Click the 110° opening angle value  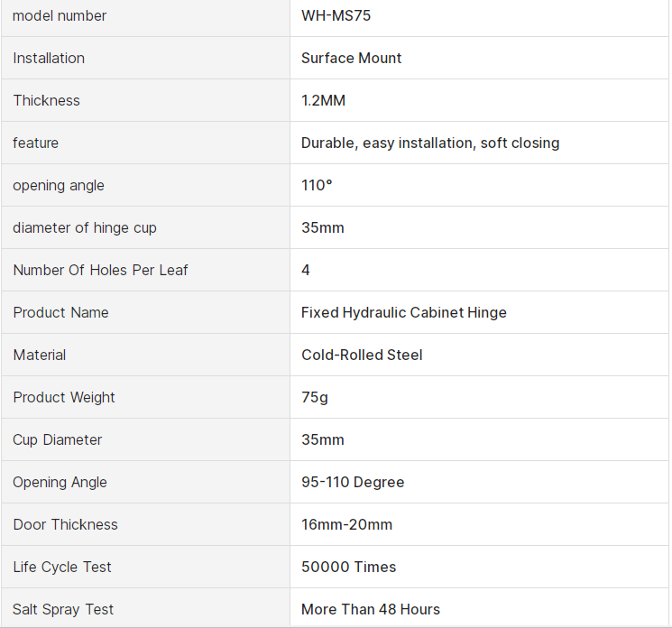pos(317,185)
